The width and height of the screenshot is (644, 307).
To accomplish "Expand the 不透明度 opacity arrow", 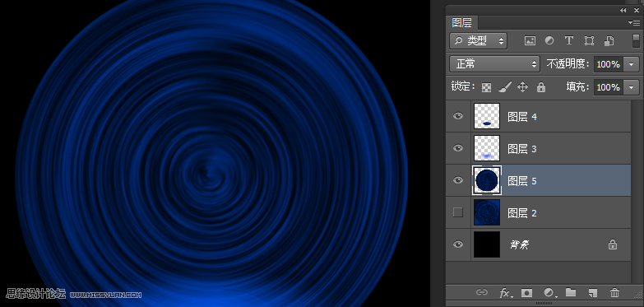I will (x=632, y=64).
